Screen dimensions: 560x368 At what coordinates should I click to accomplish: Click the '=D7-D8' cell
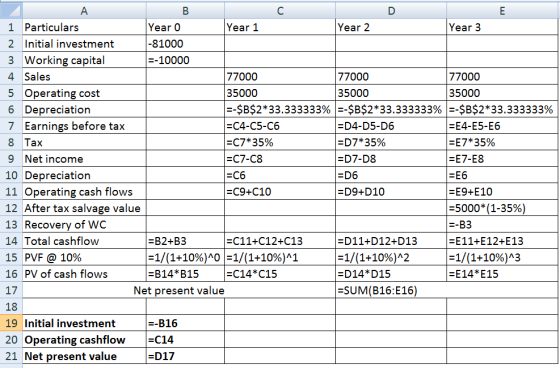pyautogui.click(x=391, y=159)
